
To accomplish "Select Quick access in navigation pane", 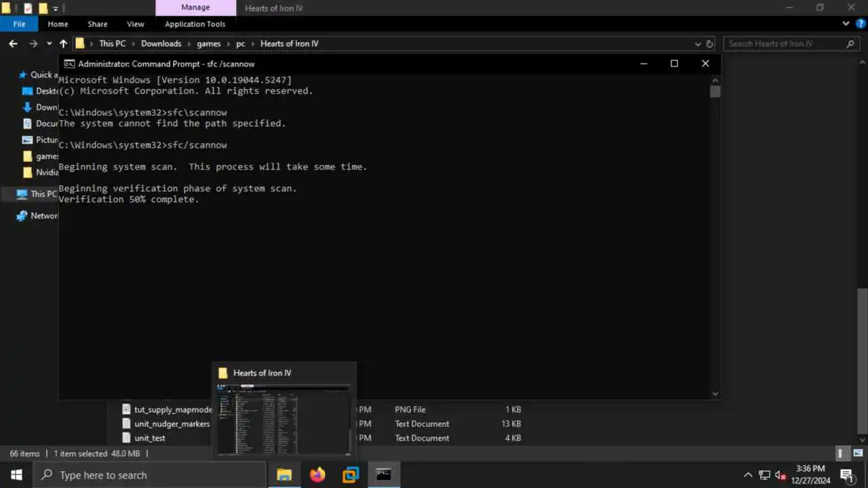I will pos(38,75).
